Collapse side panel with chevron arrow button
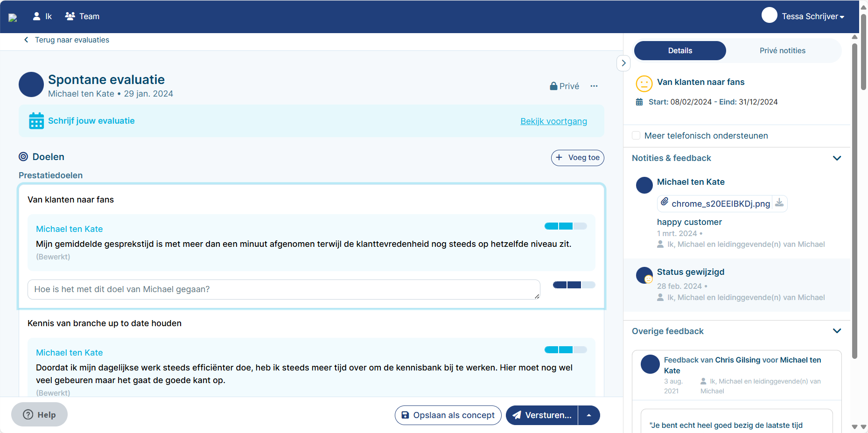868x433 pixels. click(x=623, y=63)
